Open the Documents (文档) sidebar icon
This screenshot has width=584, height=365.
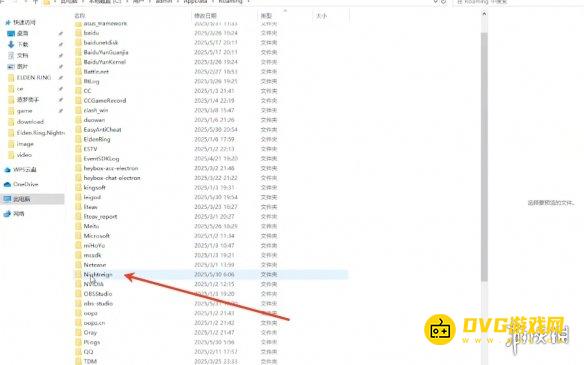[x=11, y=55]
